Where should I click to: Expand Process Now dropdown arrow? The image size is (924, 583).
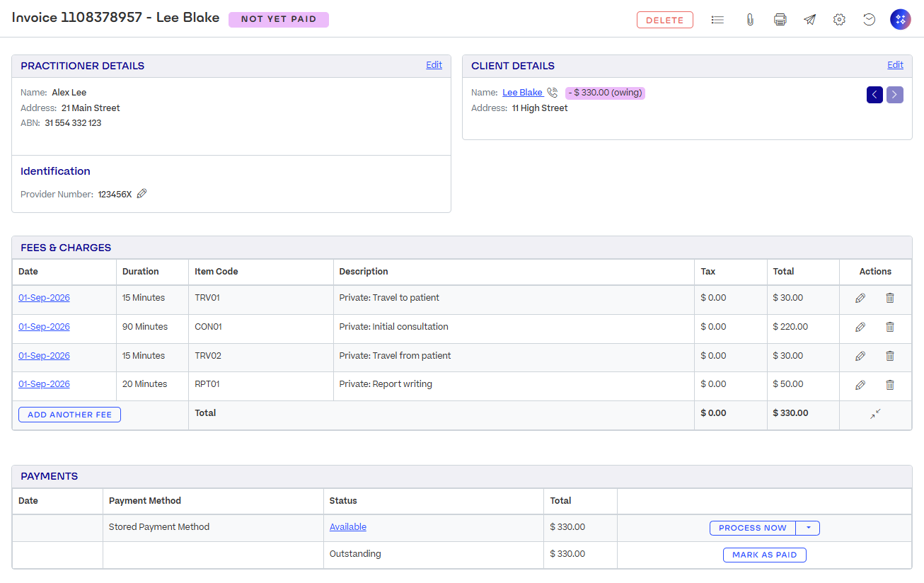808,528
